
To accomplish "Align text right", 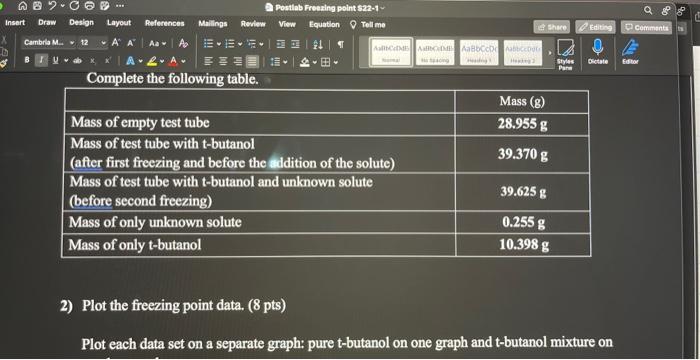I will tap(238, 62).
